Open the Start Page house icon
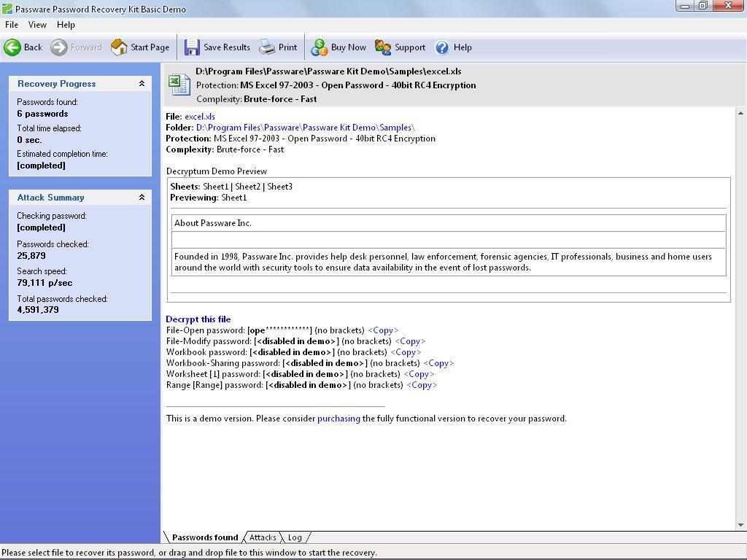This screenshot has height=560, width=747. coord(119,47)
